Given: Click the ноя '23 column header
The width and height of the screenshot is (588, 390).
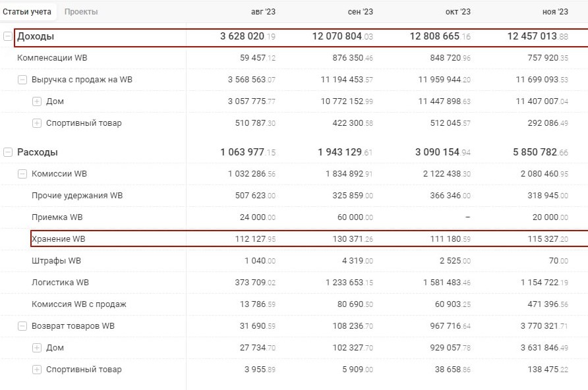Looking at the screenshot, I should (x=554, y=12).
